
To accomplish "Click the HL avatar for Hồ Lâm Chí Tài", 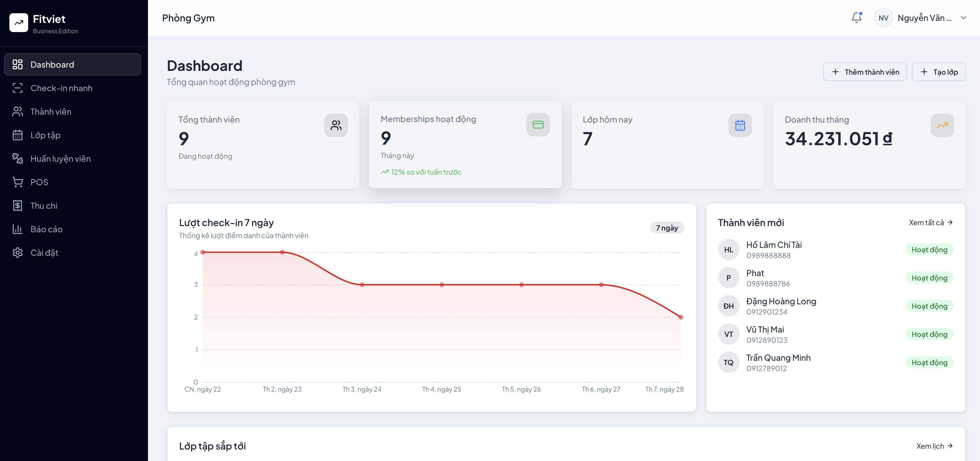I will click(x=728, y=250).
